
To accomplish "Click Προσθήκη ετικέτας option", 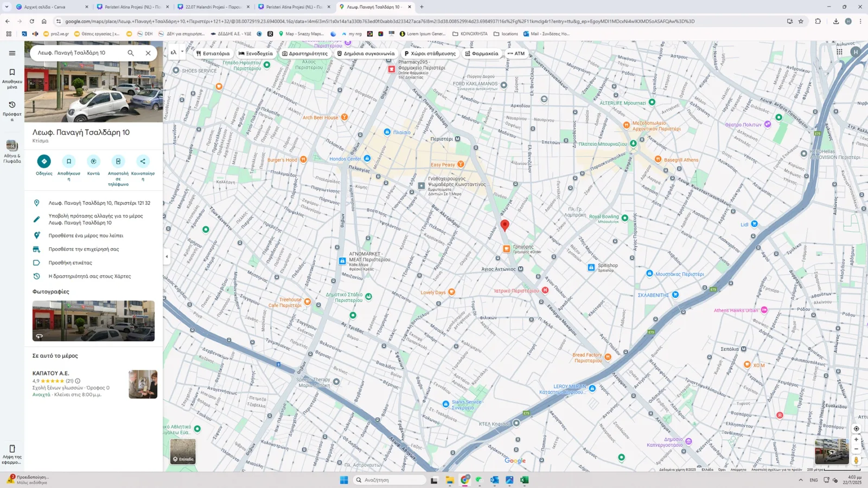I will 93,262.
